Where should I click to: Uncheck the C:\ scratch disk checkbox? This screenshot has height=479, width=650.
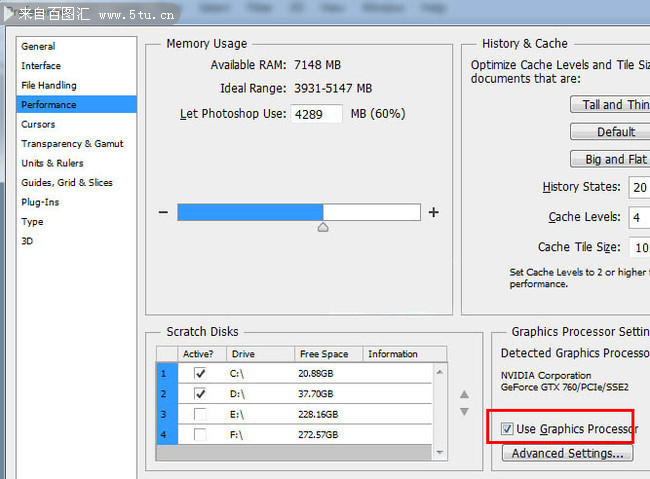click(200, 373)
